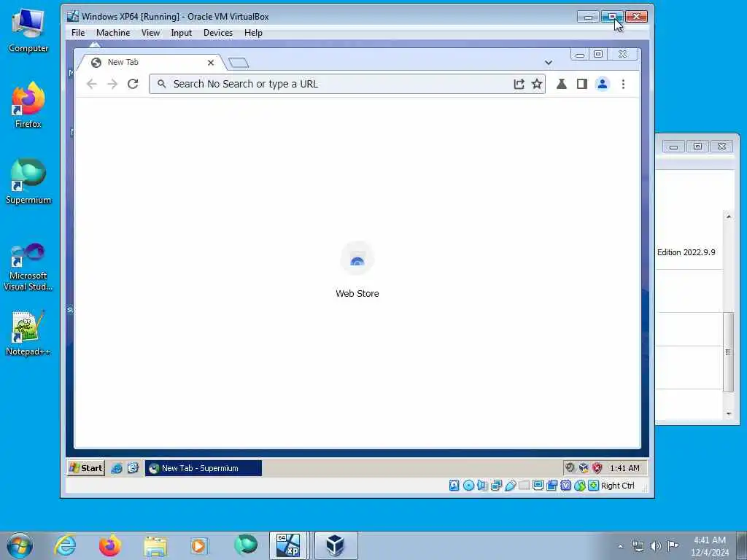Click the VirtualBox Guest Additions tray icon
747x560 pixels.
[584, 467]
